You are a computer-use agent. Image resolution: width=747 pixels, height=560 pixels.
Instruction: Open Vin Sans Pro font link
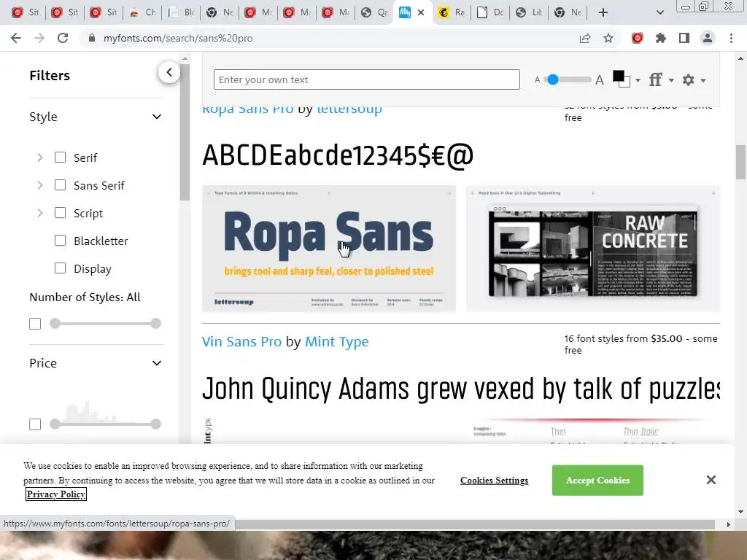coord(241,341)
